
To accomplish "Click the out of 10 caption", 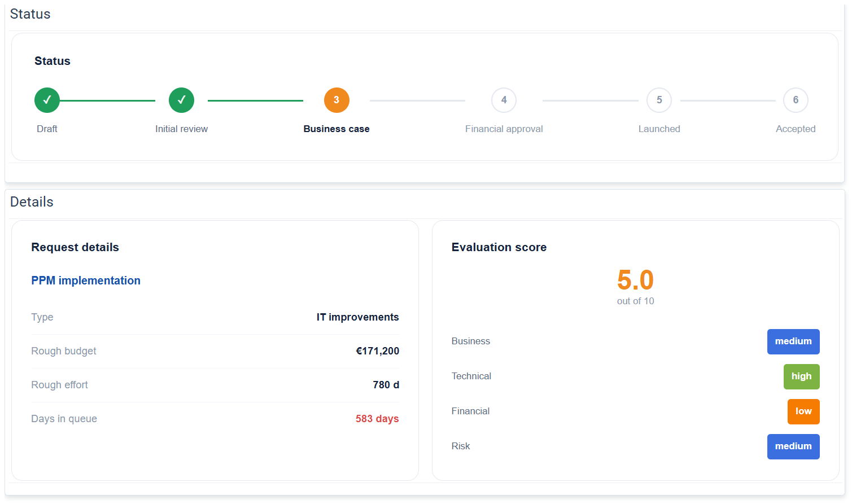I will click(x=636, y=301).
